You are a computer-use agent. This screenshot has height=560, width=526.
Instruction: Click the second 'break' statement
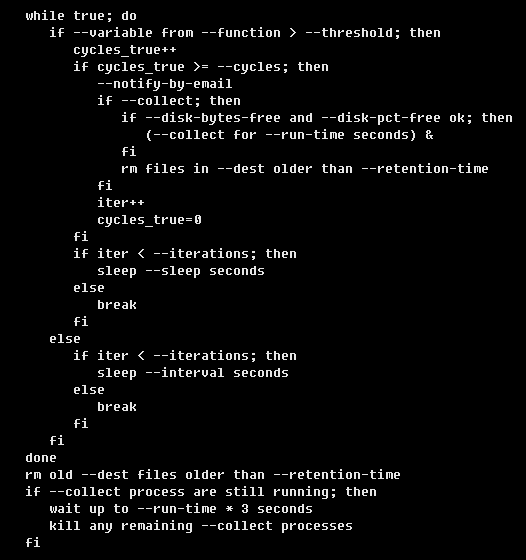pos(117,407)
